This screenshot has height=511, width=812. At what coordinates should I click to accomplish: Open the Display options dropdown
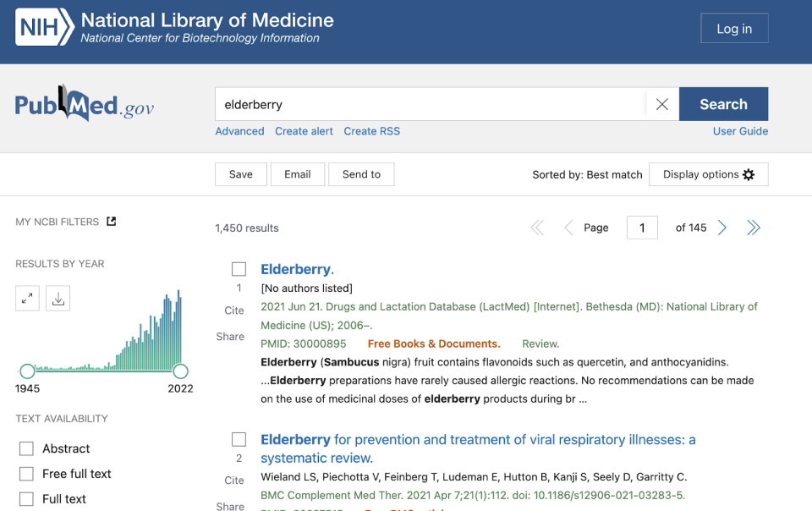click(x=708, y=174)
